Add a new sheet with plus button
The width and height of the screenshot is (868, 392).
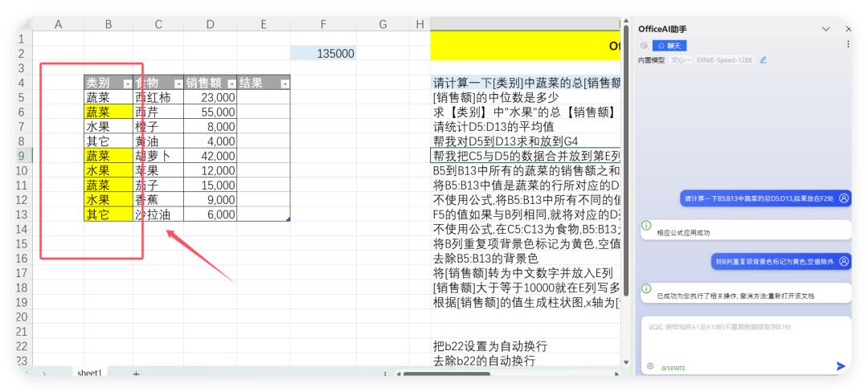(x=136, y=374)
